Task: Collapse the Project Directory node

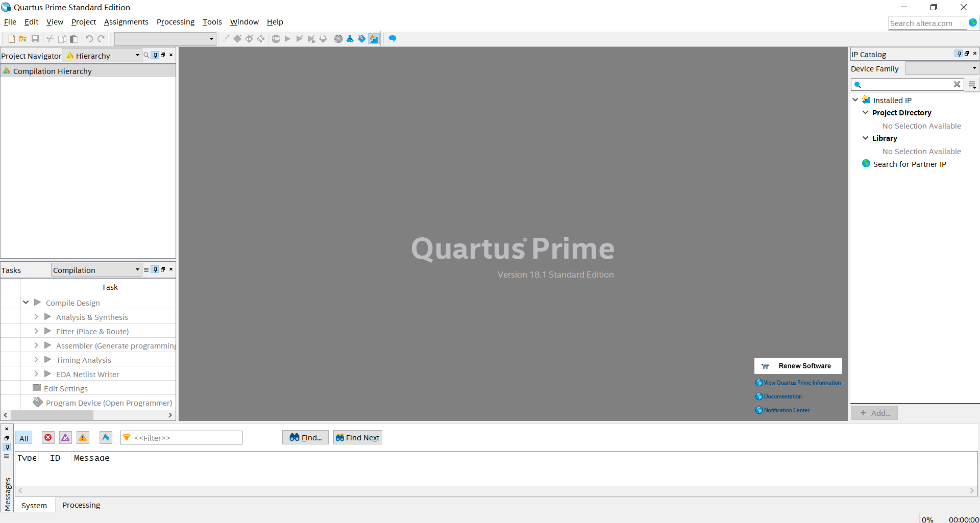Action: (x=866, y=112)
